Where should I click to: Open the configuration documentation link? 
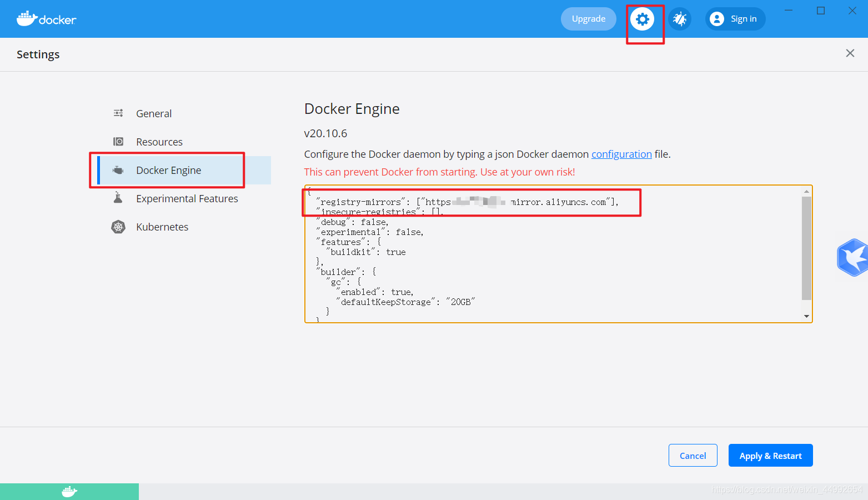point(621,154)
